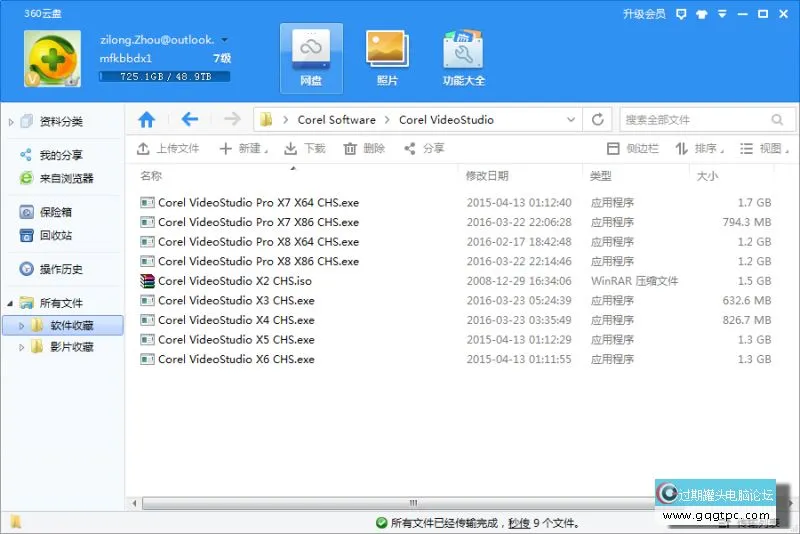Click the storage usage bar

pos(164,77)
